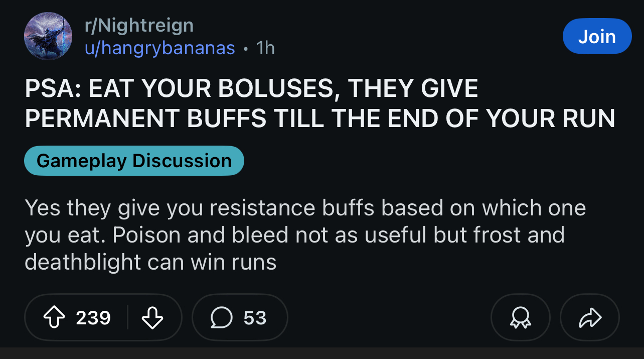This screenshot has height=359, width=644.
Task: Filter by Gameplay Discussion flair
Action: coord(134,161)
